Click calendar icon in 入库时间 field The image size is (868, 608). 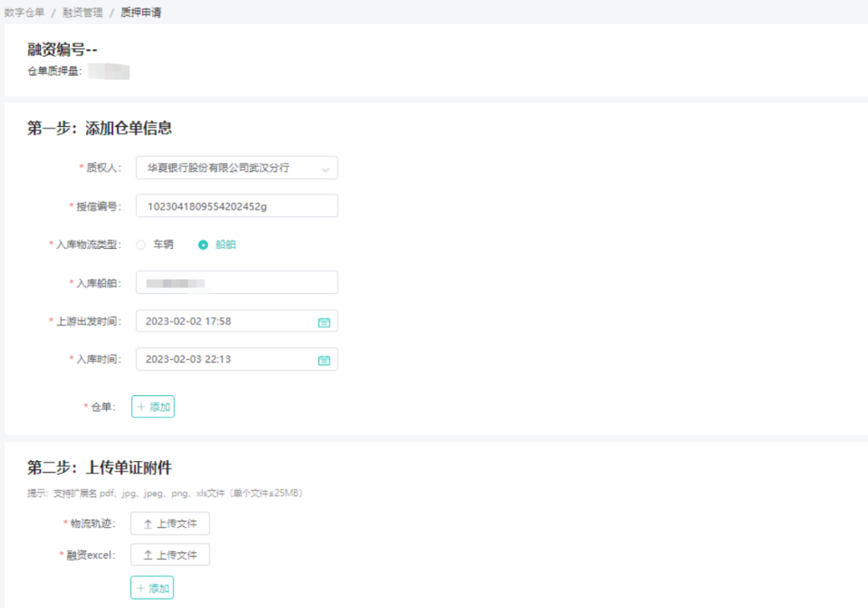(324, 360)
